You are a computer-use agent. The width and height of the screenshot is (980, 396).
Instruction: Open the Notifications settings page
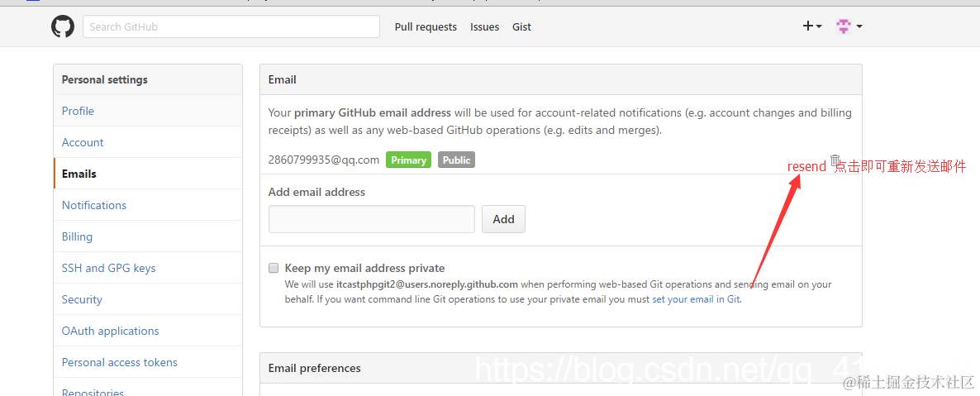tap(94, 205)
